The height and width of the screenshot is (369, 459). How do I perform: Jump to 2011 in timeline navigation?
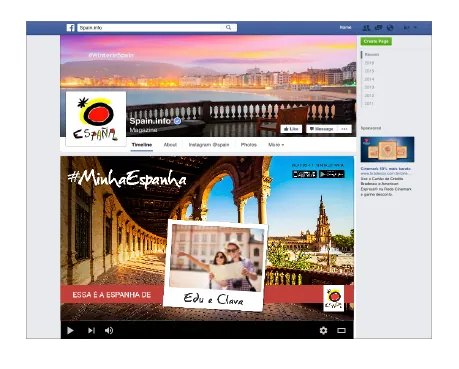369,104
